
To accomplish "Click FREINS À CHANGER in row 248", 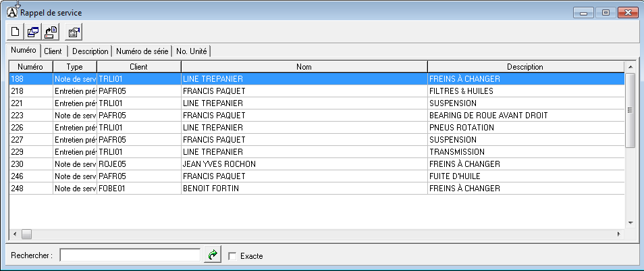I will (x=526, y=189).
